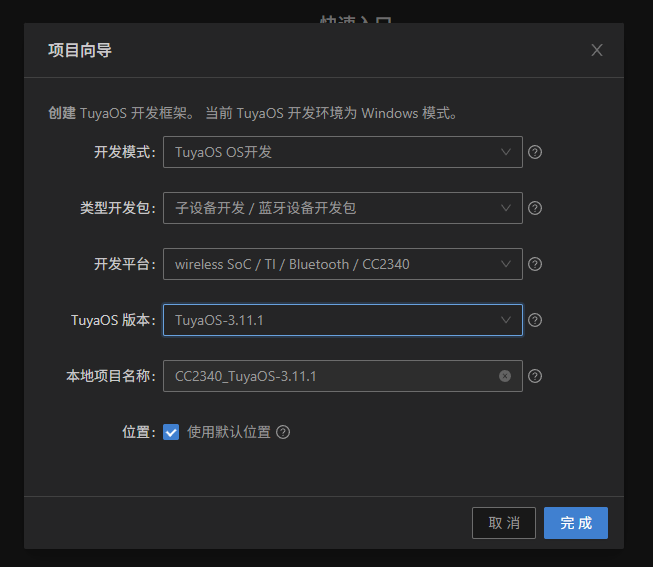The image size is (653, 567).
Task: Open help for 本地项目名称 field
Action: point(535,376)
